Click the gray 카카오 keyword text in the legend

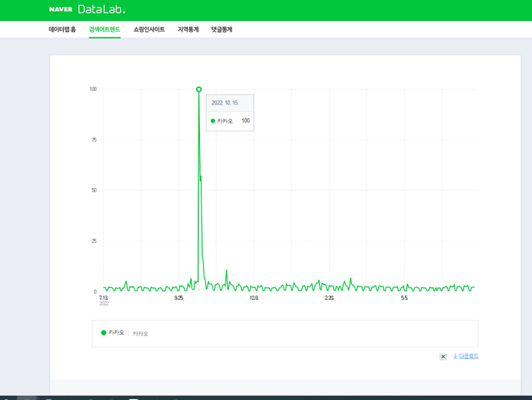tap(140, 334)
